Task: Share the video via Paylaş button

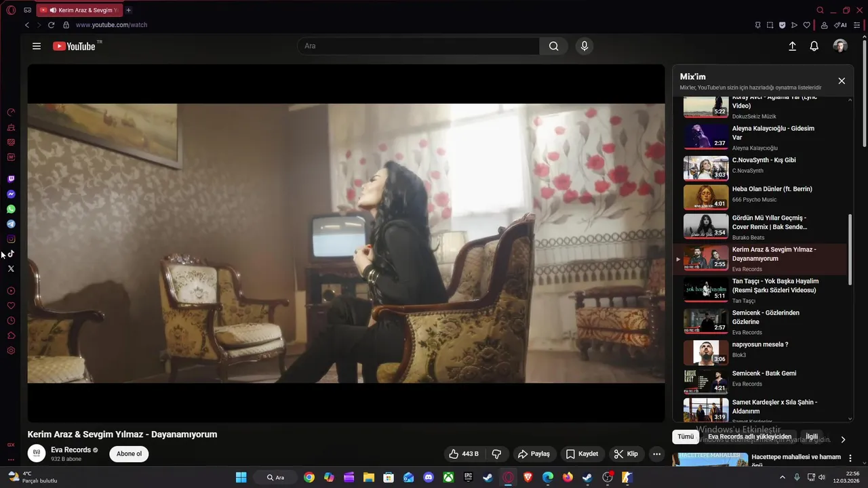Action: [534, 454]
